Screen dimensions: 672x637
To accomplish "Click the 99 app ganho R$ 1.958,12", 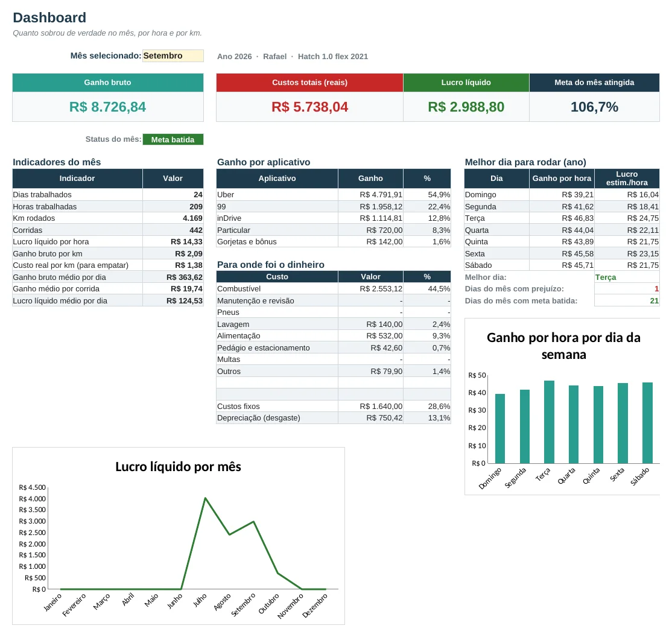I will (371, 207).
